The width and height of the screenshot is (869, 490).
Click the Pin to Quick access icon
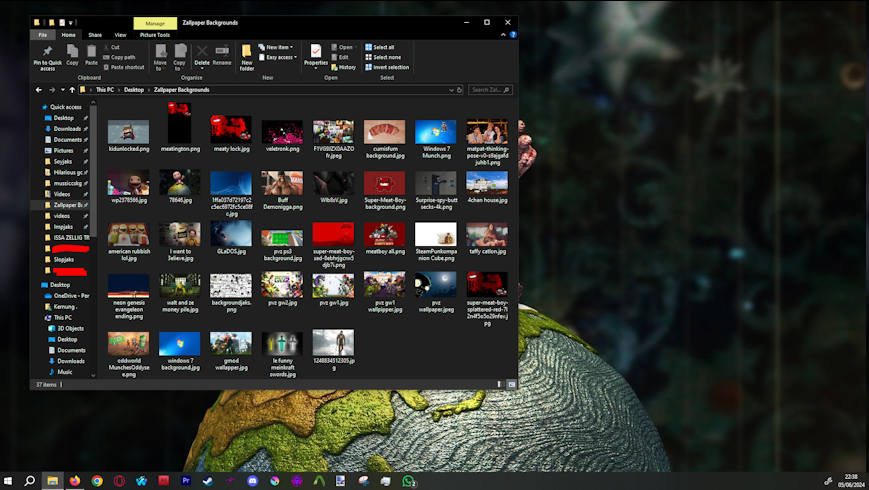(47, 52)
